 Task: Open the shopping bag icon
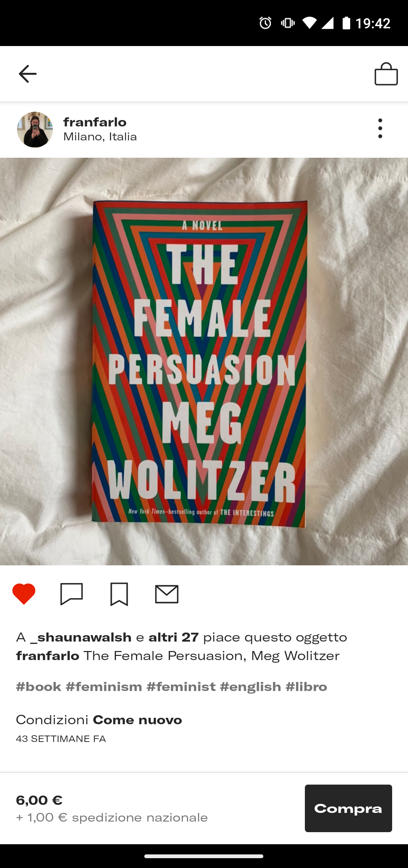tap(386, 74)
